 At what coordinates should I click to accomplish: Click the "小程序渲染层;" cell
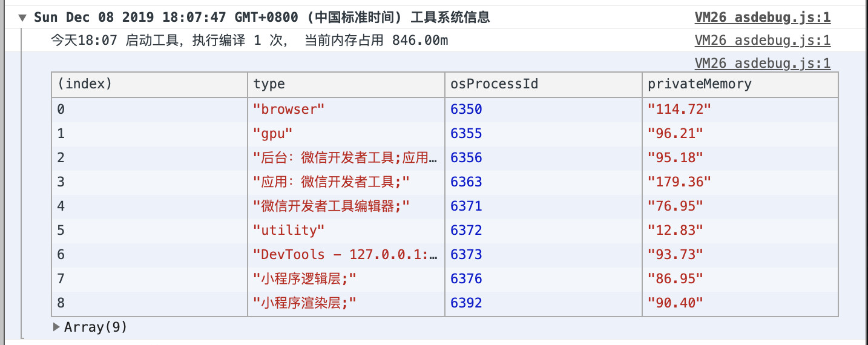click(x=346, y=303)
